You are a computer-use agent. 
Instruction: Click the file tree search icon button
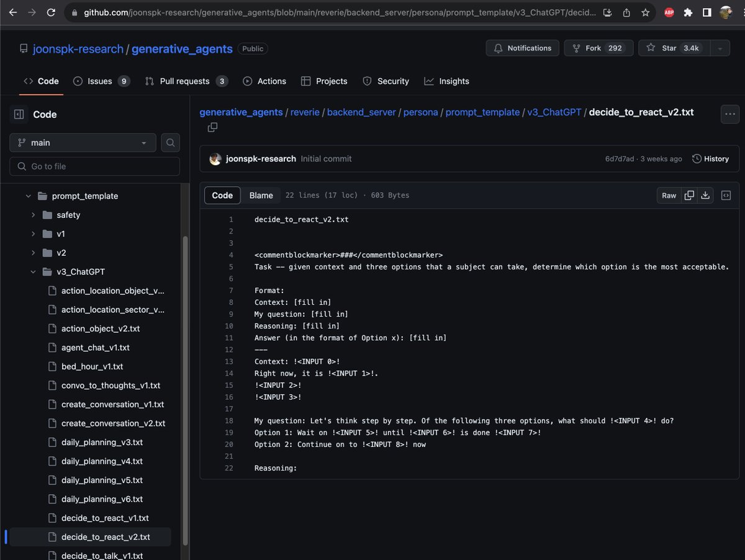click(170, 143)
